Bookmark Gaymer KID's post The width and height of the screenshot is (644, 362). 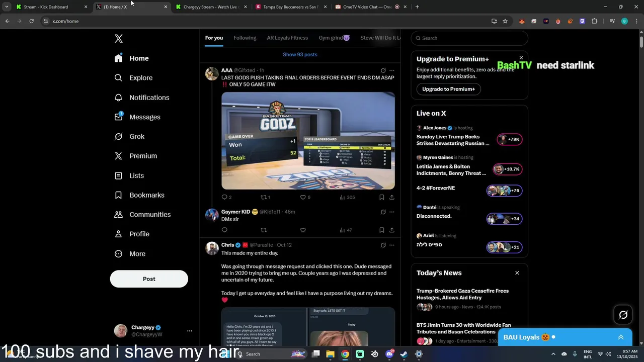pos(382,230)
